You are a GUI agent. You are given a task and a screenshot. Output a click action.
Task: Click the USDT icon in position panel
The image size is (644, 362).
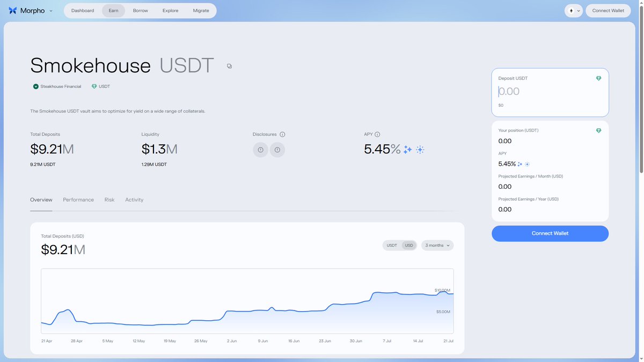click(x=599, y=131)
